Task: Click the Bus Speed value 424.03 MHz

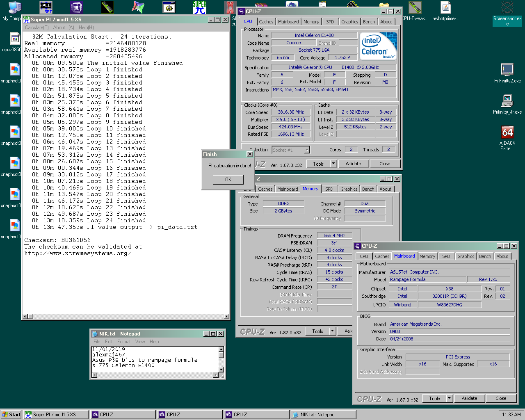Action: click(x=291, y=127)
